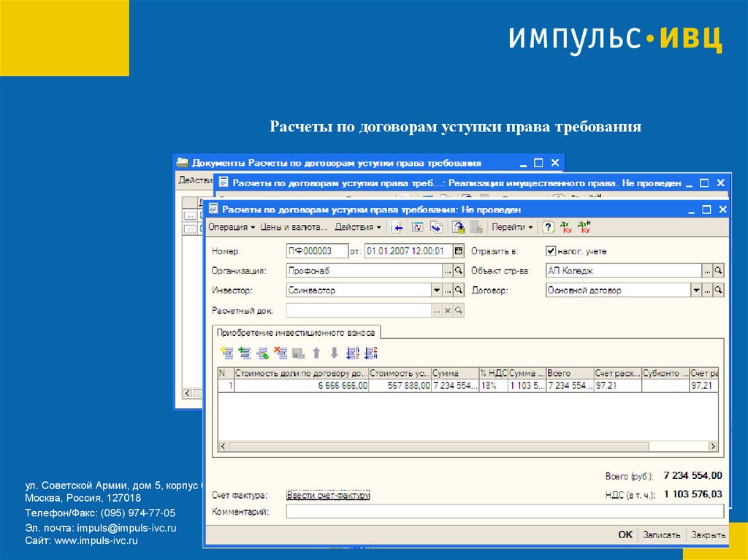Click the Номер input field
This screenshot has height=560, width=748.
point(317,251)
